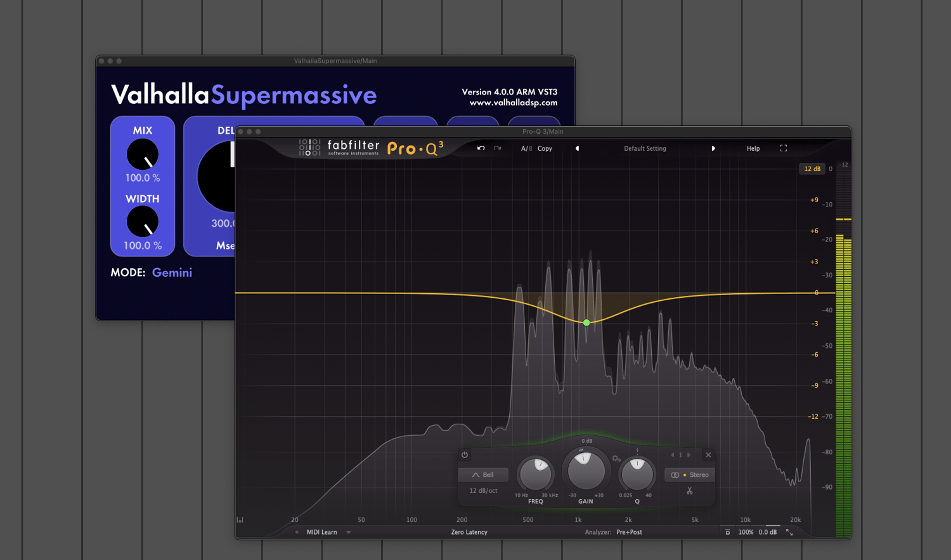
Task: Click the ValhallaSupermassive title logo
Action: [244, 95]
